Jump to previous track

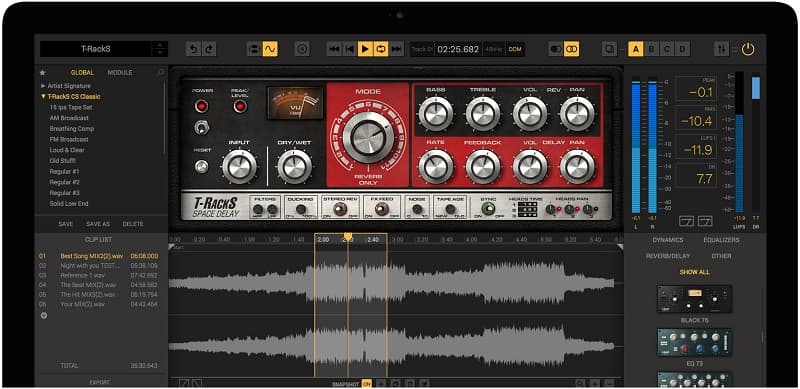[x=334, y=49]
